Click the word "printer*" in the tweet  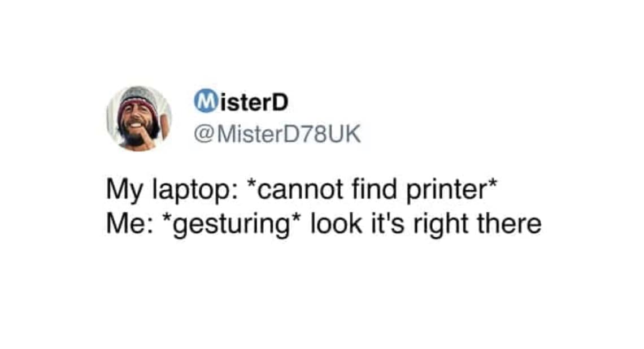coord(452,190)
